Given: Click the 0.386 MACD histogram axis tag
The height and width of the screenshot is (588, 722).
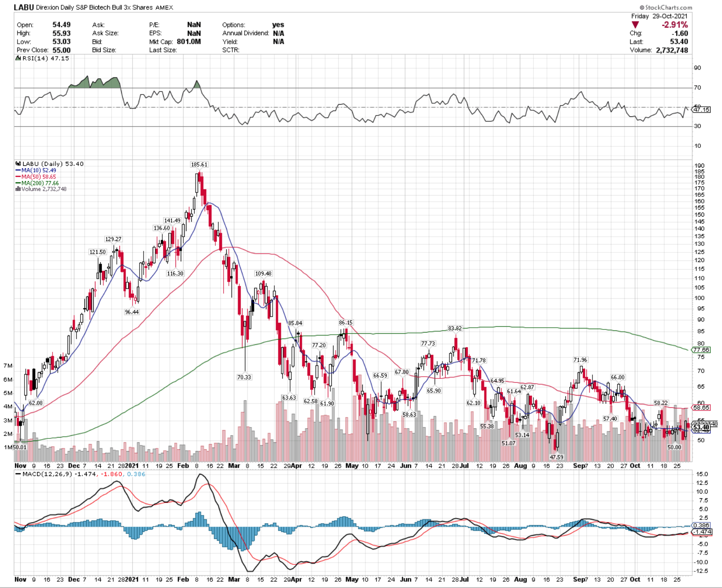Looking at the screenshot, I should 701,525.
